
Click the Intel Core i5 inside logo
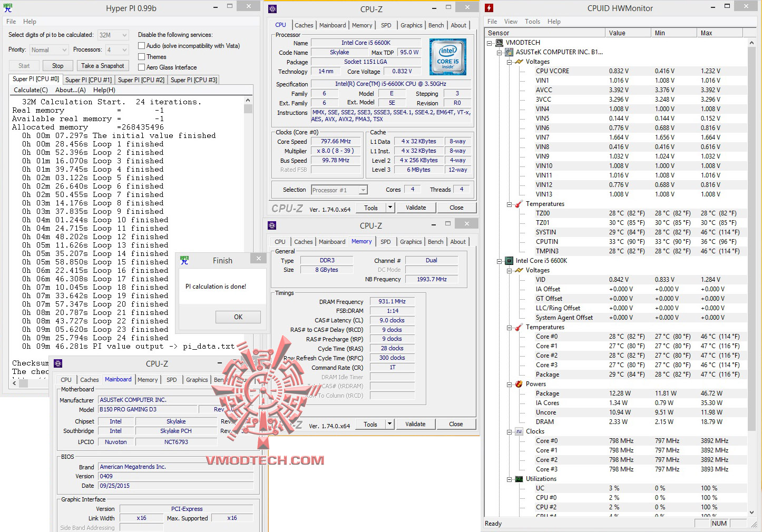tap(447, 57)
